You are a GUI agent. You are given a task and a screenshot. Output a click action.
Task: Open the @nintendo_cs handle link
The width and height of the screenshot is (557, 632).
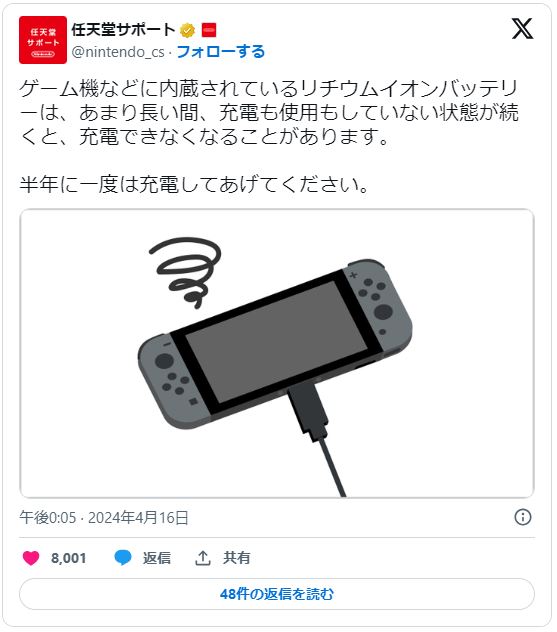[118, 52]
